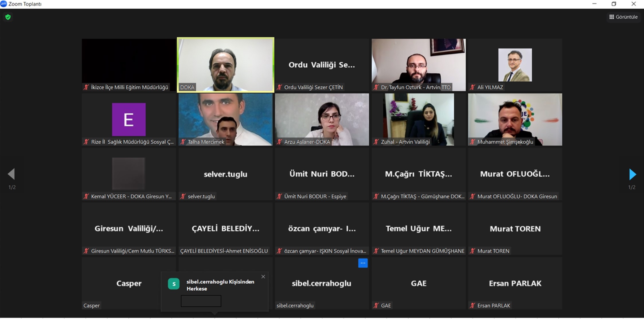Click the muted mic icon for Ali YILMAZ
This screenshot has height=319, width=644.
(x=473, y=87)
